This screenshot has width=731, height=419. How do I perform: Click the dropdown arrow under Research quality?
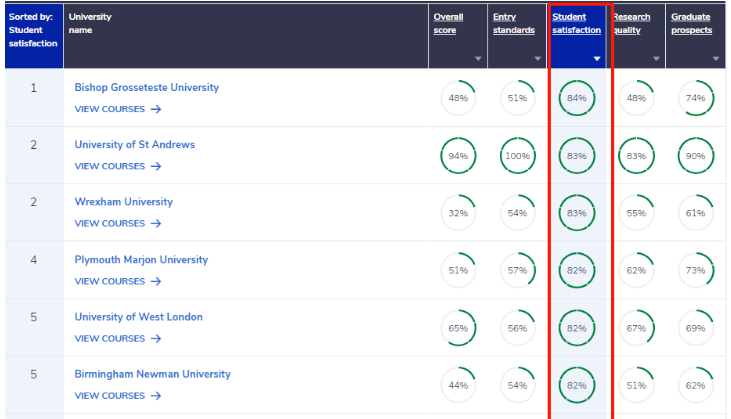click(x=656, y=59)
